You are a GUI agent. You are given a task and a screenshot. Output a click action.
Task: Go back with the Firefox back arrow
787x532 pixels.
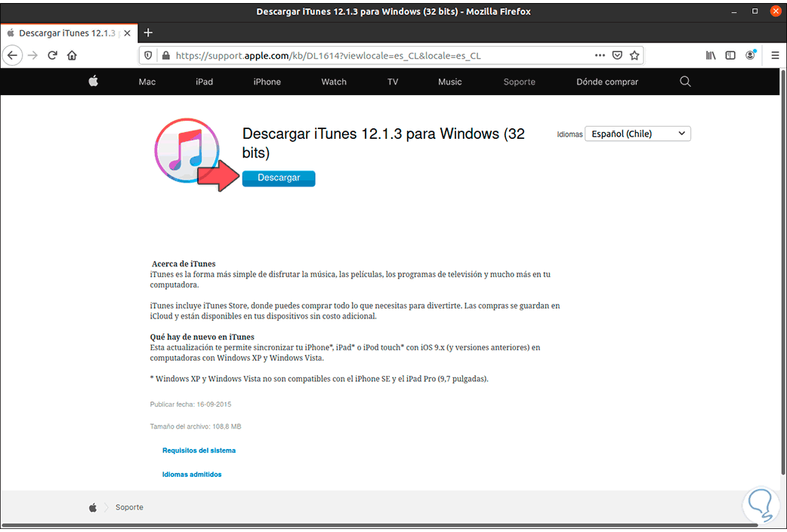click(13, 56)
